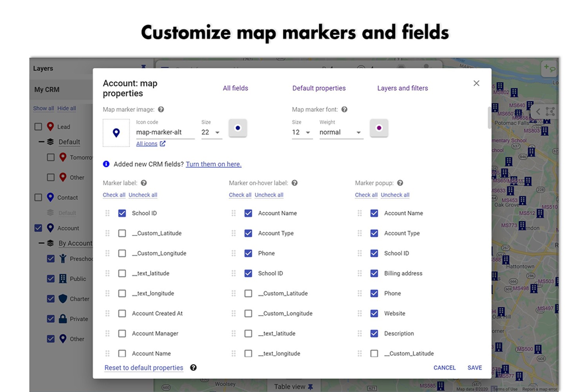Pick marker icon color swatch
This screenshot has height=392, width=588.
click(238, 128)
